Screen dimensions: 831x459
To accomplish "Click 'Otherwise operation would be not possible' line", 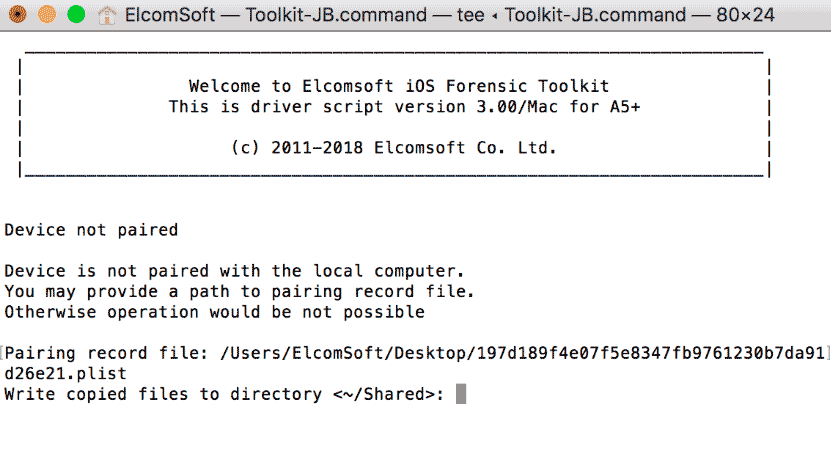I will pyautogui.click(x=215, y=312).
